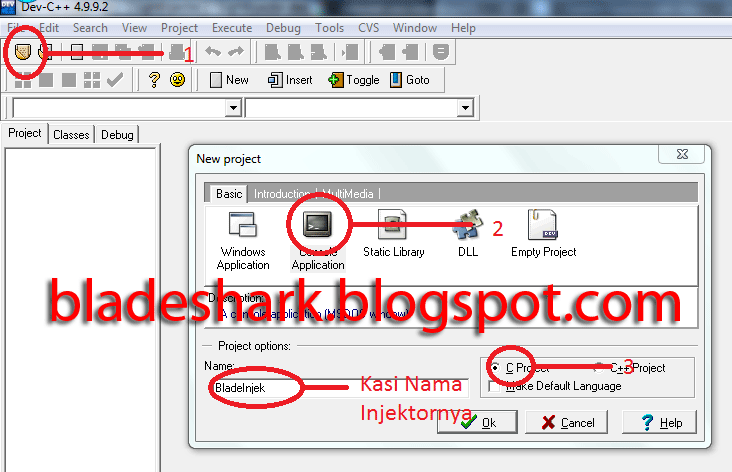This screenshot has height=472, width=732.
Task: Close the New project dialog with X
Action: [x=682, y=154]
